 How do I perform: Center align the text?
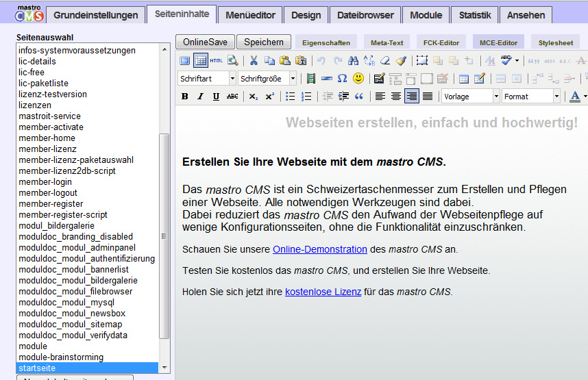coord(395,97)
